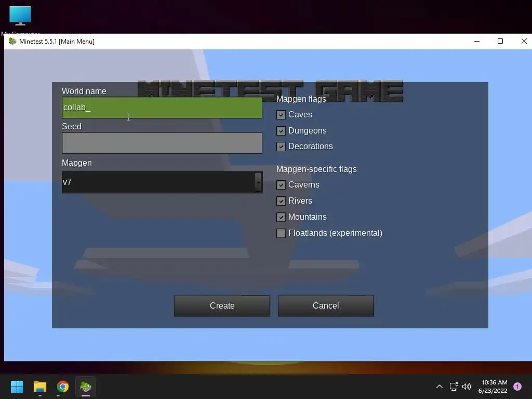Open the Mapgen v7 dropdown
532x399 pixels.
[162, 182]
